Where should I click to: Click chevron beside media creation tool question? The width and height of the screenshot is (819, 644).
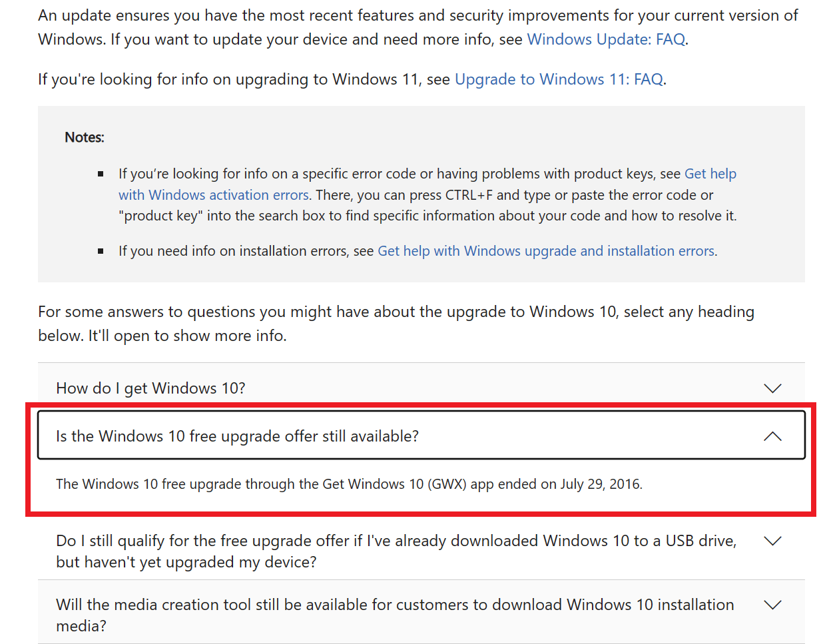point(772,605)
